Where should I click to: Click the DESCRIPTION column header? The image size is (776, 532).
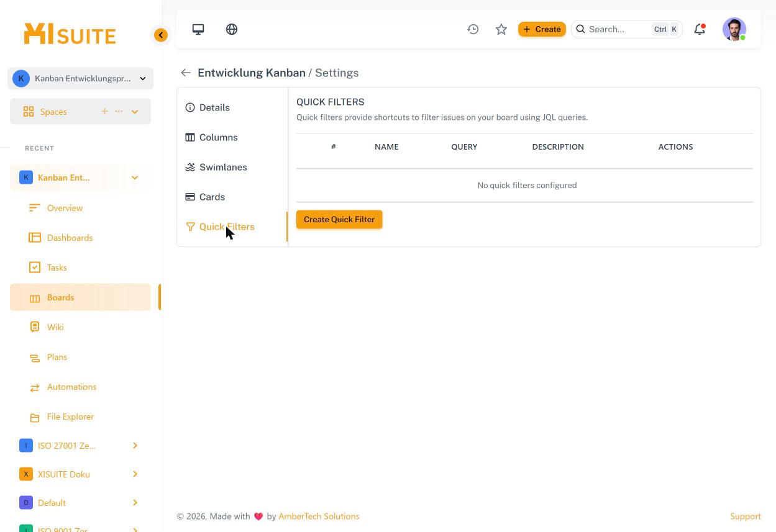tap(558, 147)
